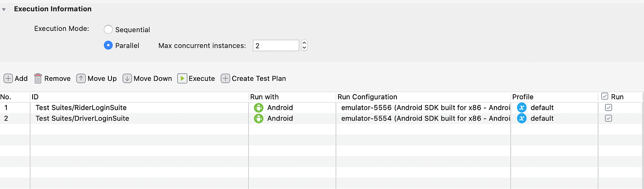Select Parallel execution mode
This screenshot has height=189, width=644.
(108, 45)
